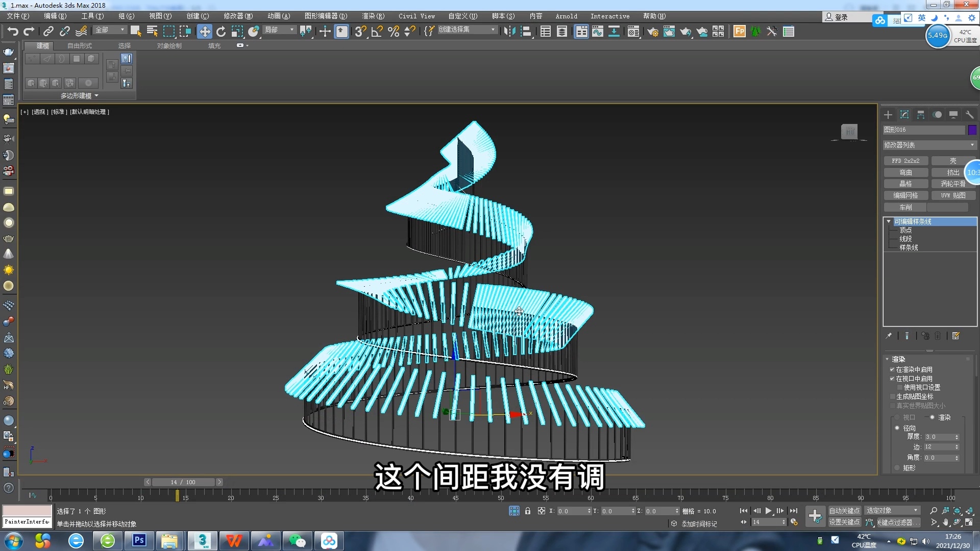Open the 修改器列表 dropdown
The width and height of the screenshot is (980, 551).
[929, 145]
